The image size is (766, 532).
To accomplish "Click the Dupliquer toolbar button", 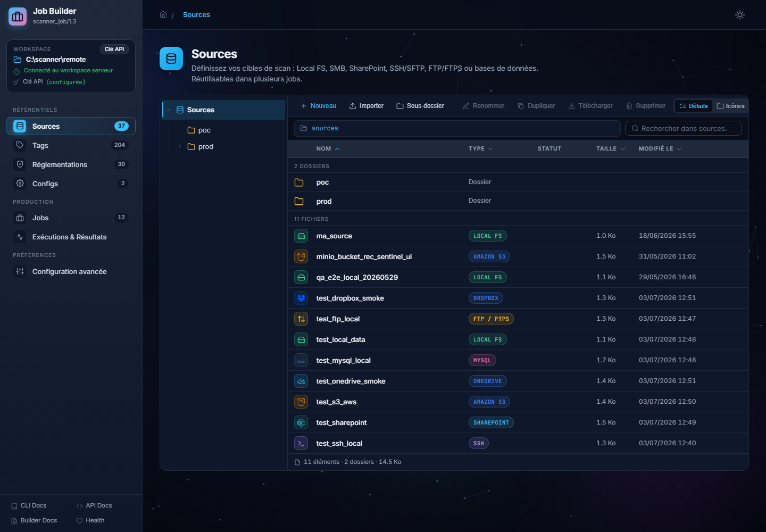I will point(536,106).
